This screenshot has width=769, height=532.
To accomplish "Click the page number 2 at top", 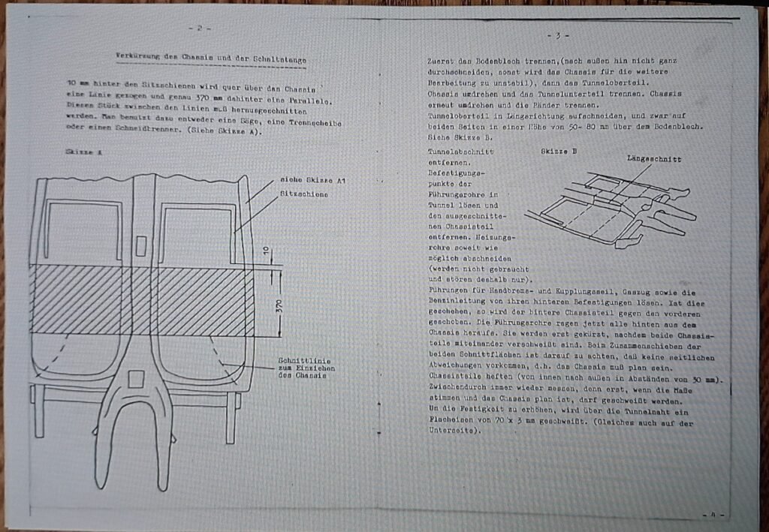I will 199,28.
